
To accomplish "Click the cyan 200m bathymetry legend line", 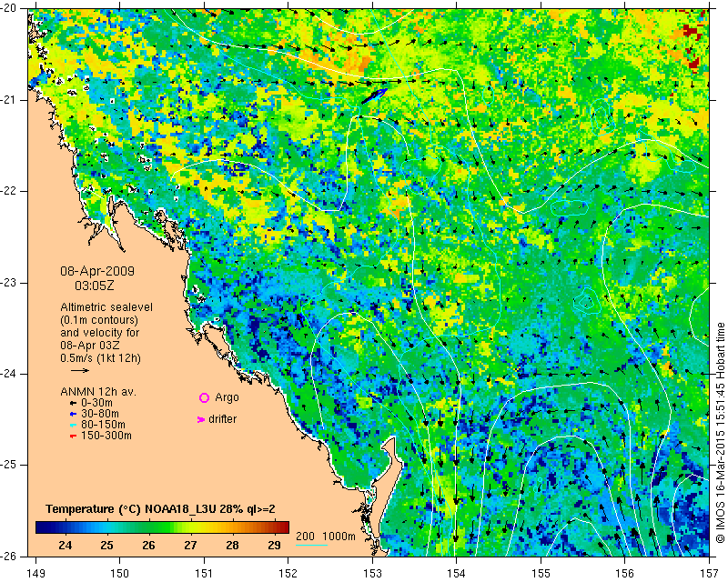I will click(x=311, y=545).
